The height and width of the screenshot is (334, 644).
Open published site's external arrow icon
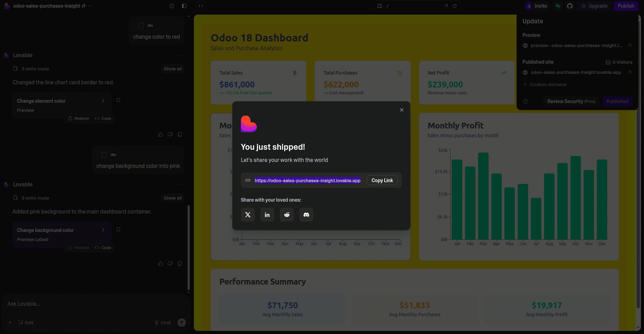point(630,72)
